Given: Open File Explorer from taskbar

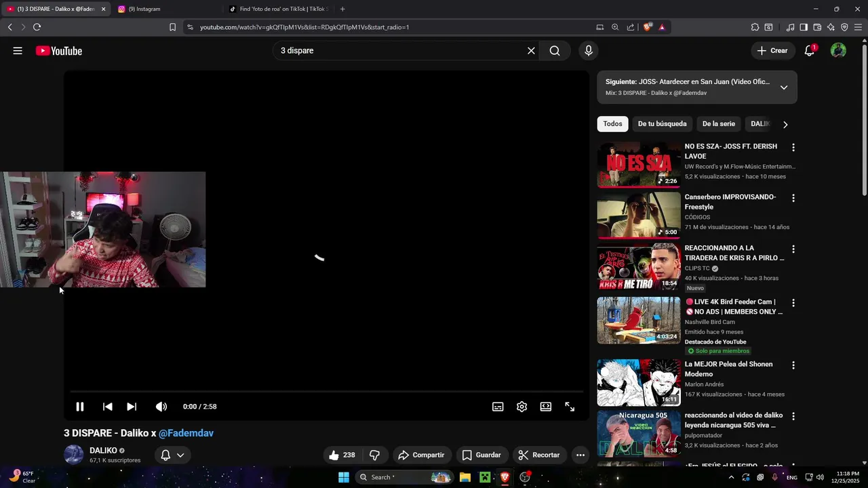Looking at the screenshot, I should click(465, 477).
